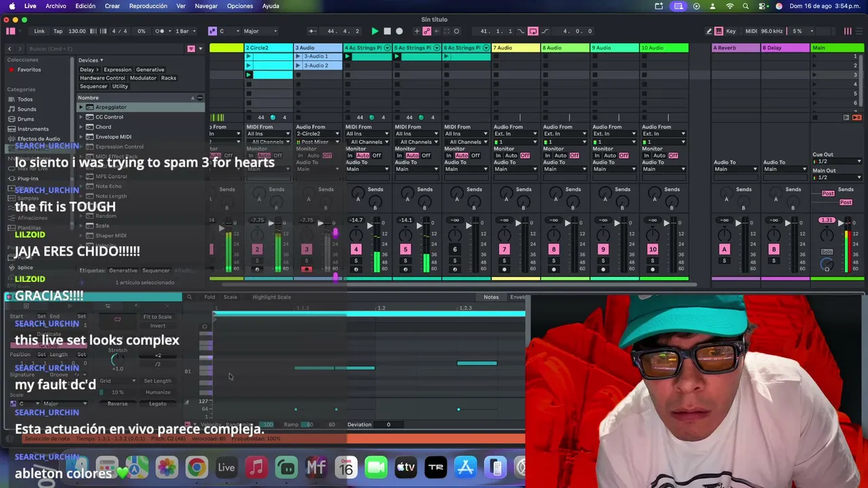Launch clip 3-Audio 2
868x488 pixels.
[298, 66]
